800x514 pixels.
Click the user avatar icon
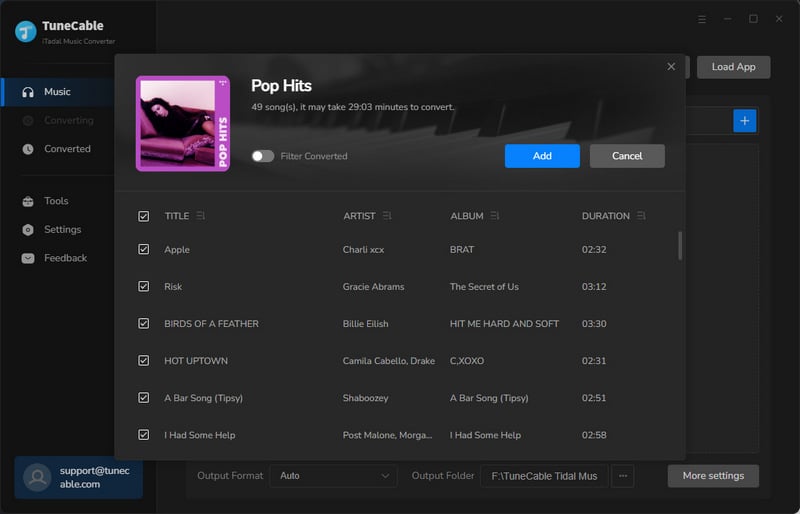click(37, 477)
